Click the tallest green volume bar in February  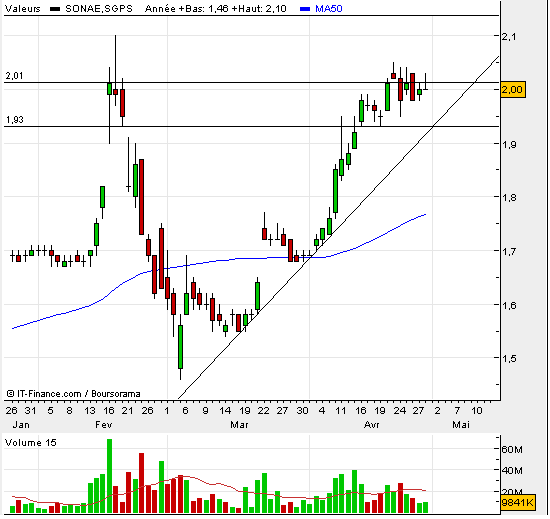point(109,476)
